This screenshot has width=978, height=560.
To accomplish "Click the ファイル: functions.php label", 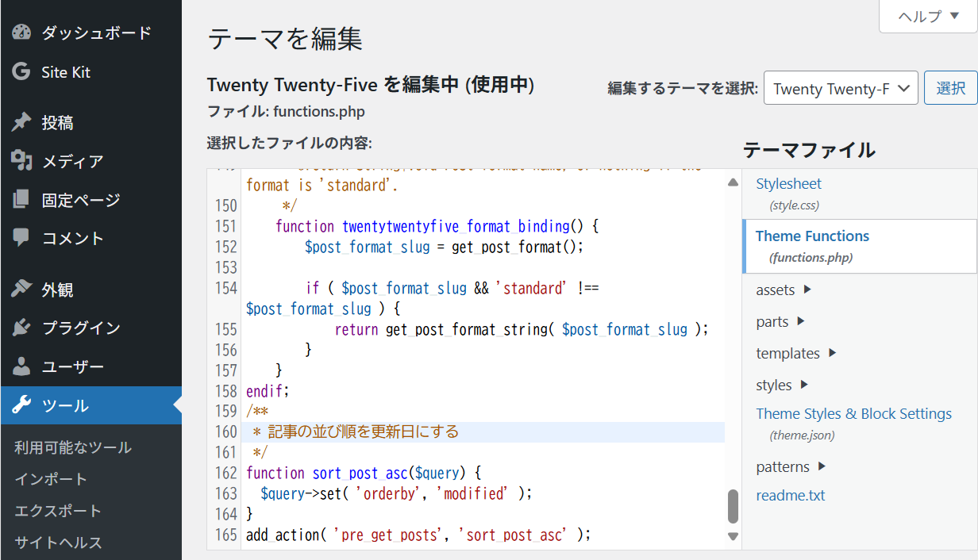I will click(286, 111).
